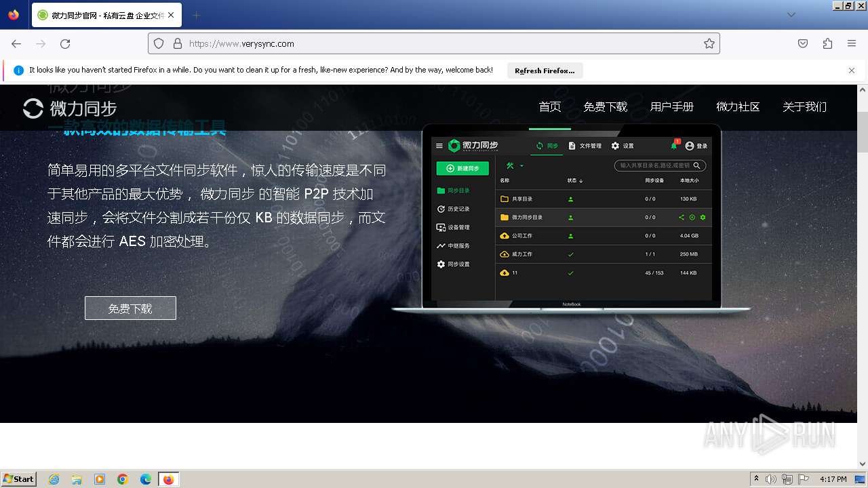Open the media player taskbar icon
This screenshot has width=868, height=488.
pos(100,479)
